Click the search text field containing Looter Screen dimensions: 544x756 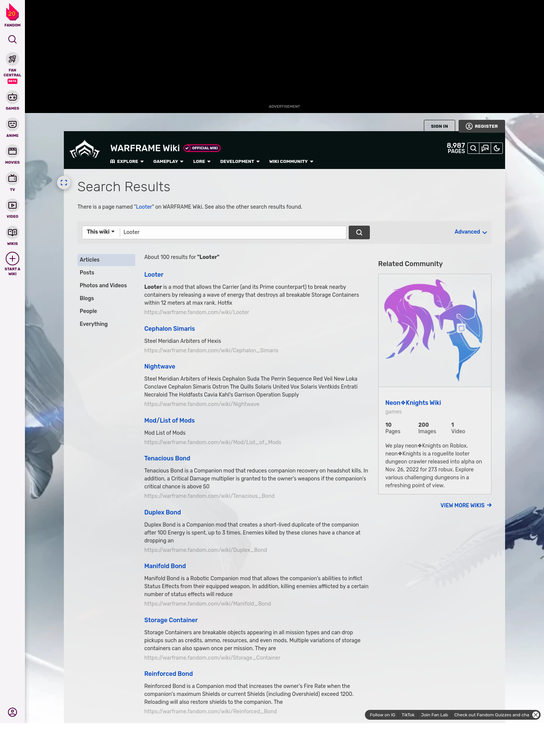[233, 232]
